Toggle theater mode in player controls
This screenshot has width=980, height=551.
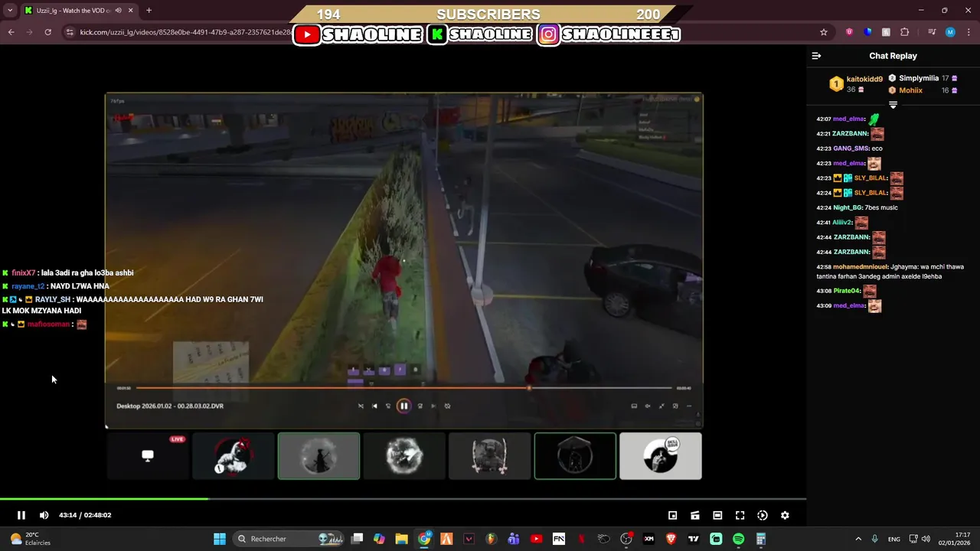point(717,515)
